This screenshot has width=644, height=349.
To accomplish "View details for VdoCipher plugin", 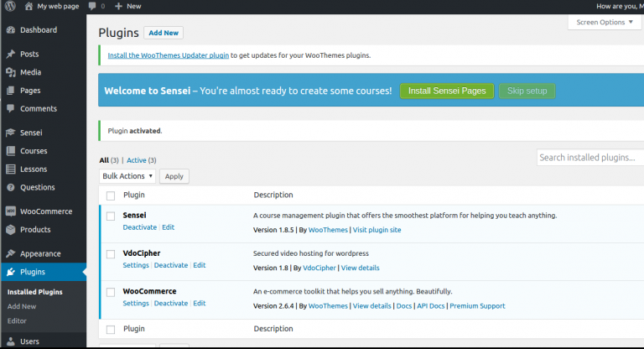I will point(361,268).
